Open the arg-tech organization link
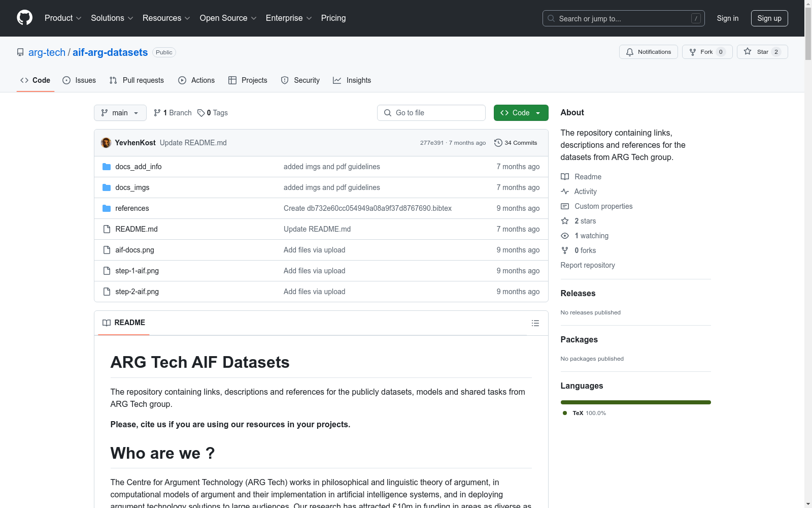 tap(47, 52)
